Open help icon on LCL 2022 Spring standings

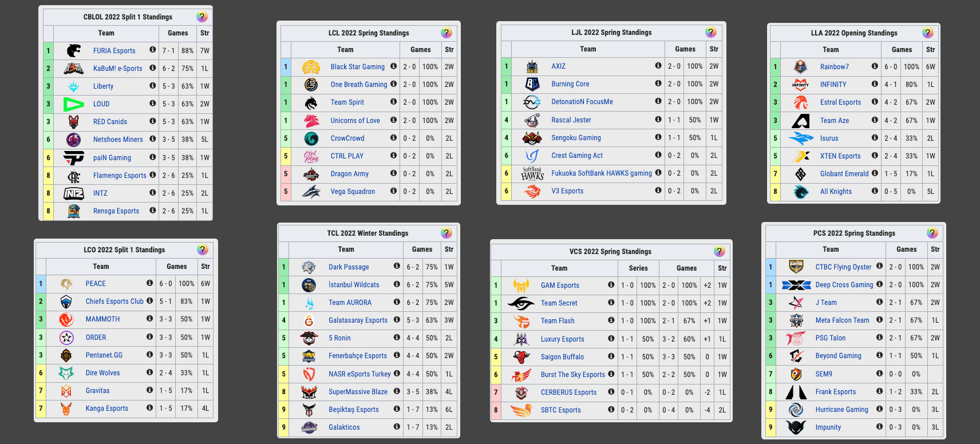pos(446,33)
